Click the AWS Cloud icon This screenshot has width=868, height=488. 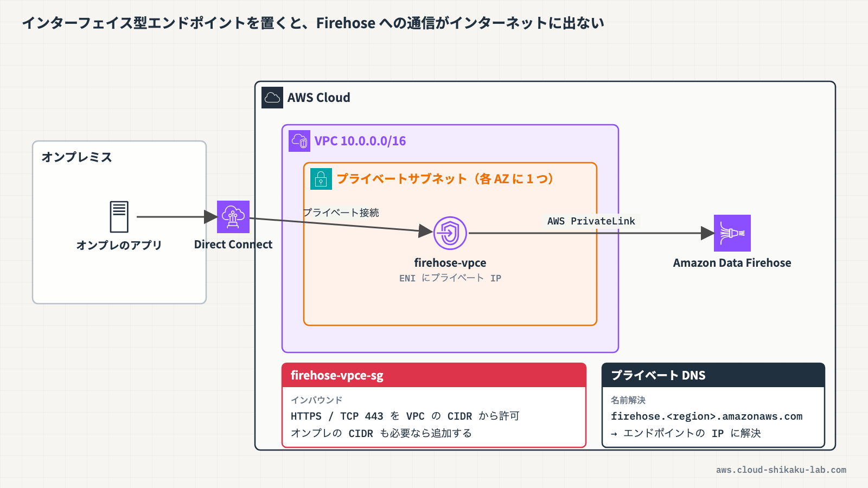272,98
